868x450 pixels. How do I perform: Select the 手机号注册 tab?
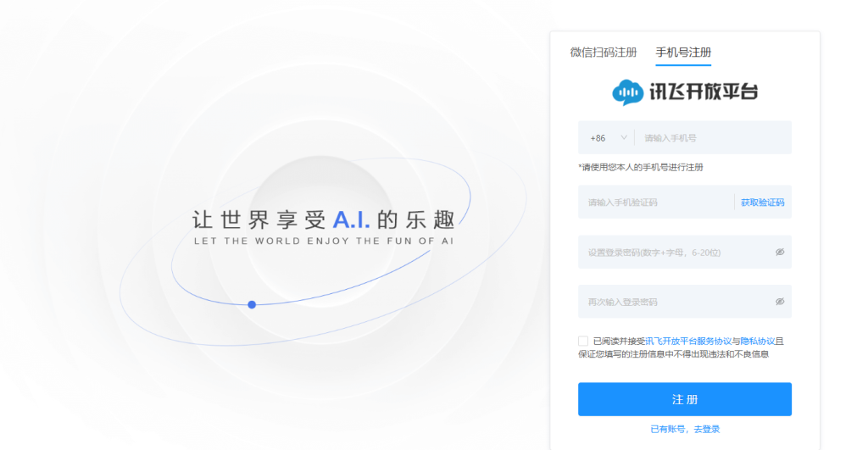pos(683,53)
